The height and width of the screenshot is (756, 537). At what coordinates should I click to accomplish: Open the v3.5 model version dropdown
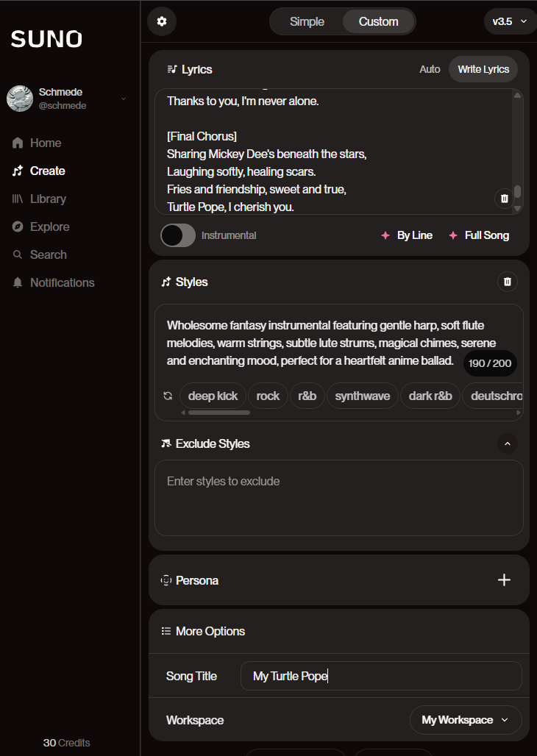[510, 22]
